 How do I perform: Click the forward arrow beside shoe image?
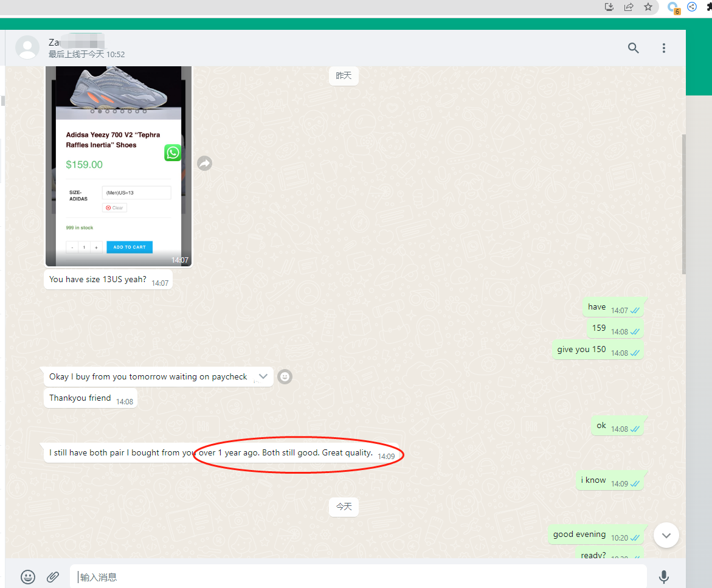pos(205,163)
